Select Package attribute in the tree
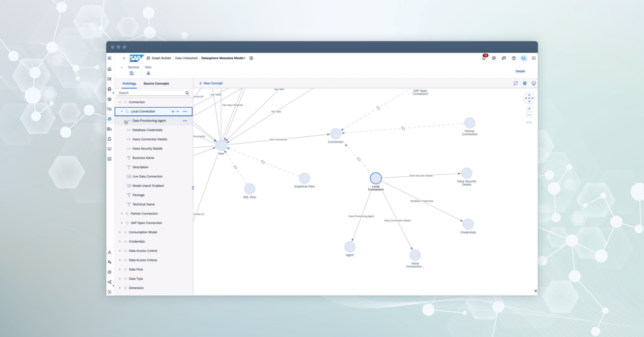Screen dimensions: 644x337 tap(154, 195)
